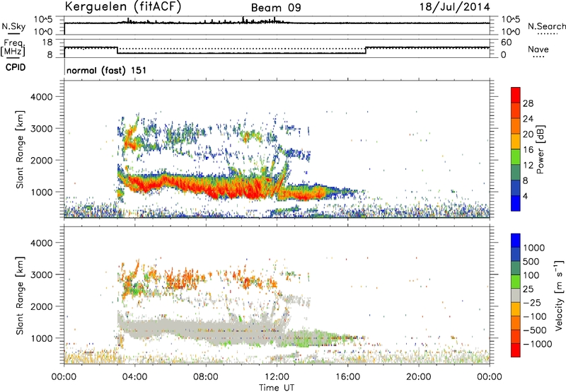Click the power panel 'Slant Range [km]' label
Viewport: 566px width, 392px height.
20,149
